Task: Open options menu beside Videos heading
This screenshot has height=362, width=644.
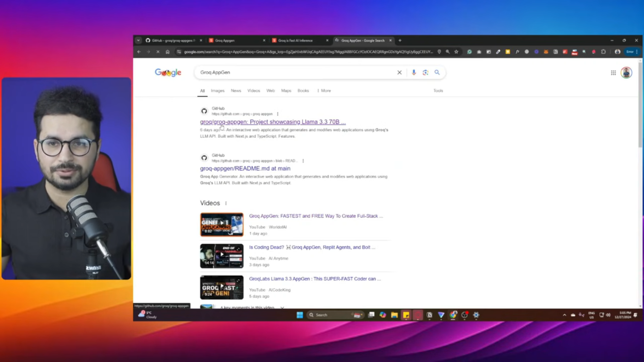Action: (x=225, y=203)
